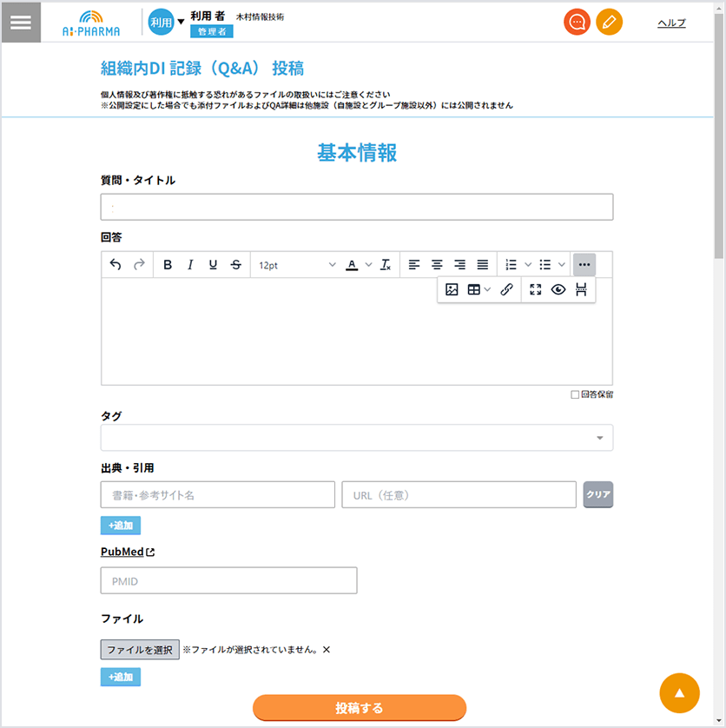
Task: Toggle the preview eye icon in the toolbar
Action: click(558, 289)
